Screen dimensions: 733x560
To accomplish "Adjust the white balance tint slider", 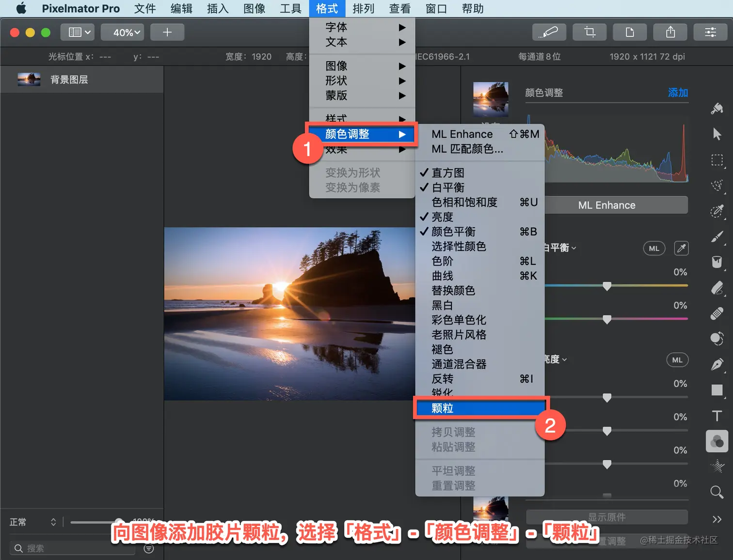I will click(607, 319).
